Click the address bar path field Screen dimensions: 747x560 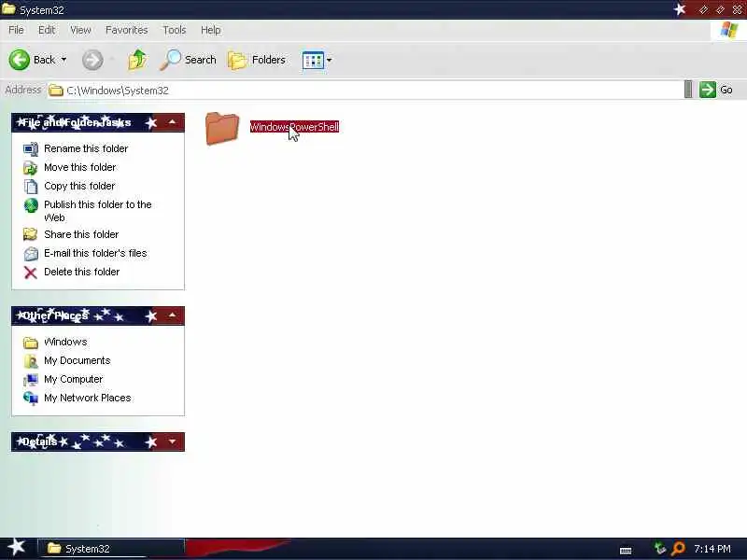364,90
